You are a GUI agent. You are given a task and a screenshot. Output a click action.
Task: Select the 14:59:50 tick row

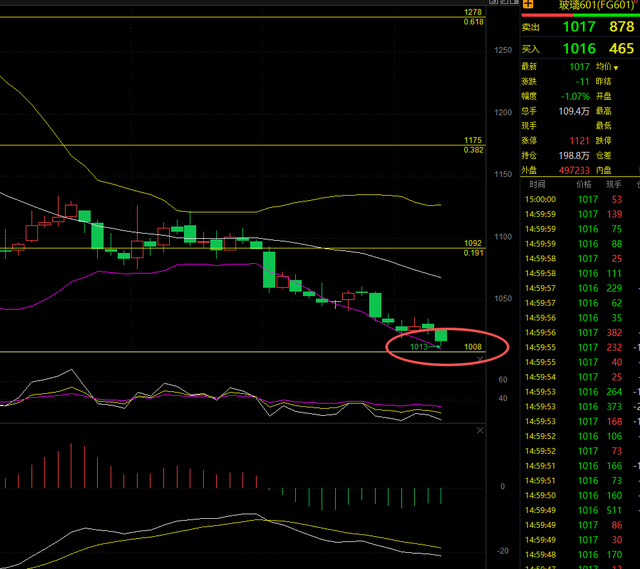coord(580,496)
